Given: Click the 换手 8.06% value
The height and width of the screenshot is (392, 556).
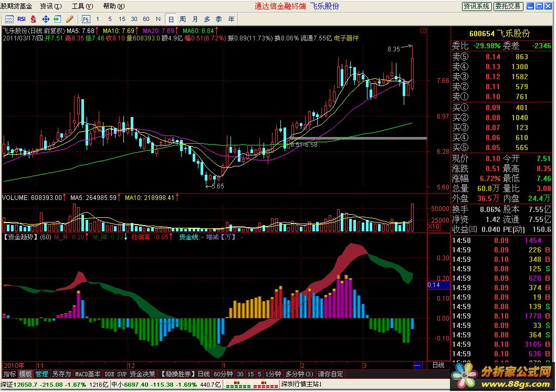Looking at the screenshot, I should pyautogui.click(x=490, y=209).
